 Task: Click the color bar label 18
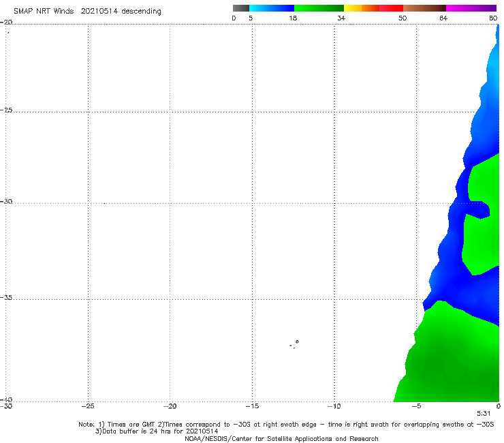tap(293, 18)
